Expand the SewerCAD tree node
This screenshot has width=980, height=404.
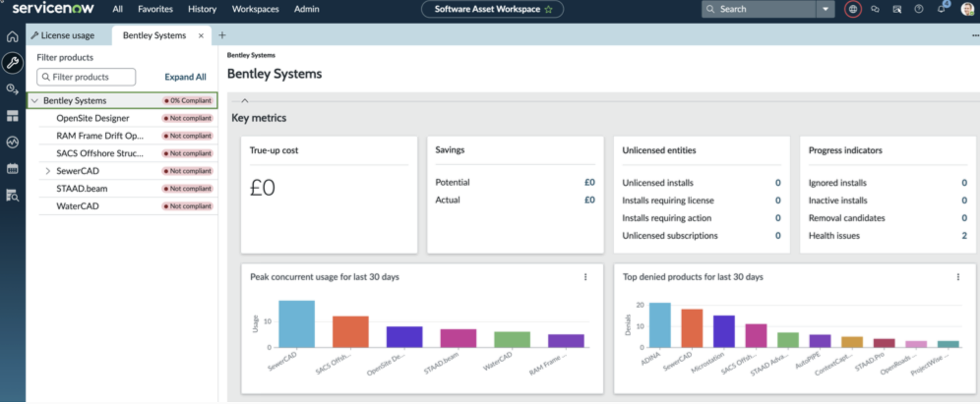(48, 171)
